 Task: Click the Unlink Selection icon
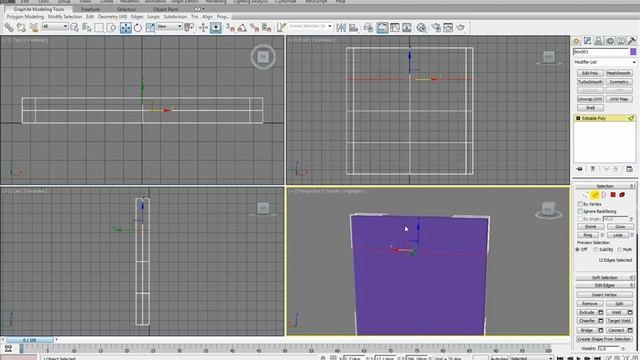tap(21, 27)
